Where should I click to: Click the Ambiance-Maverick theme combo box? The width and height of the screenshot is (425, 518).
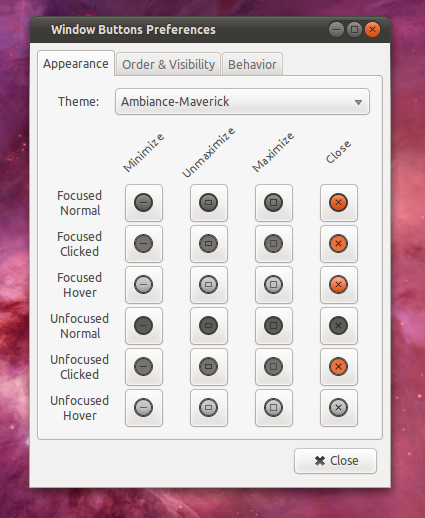[242, 102]
